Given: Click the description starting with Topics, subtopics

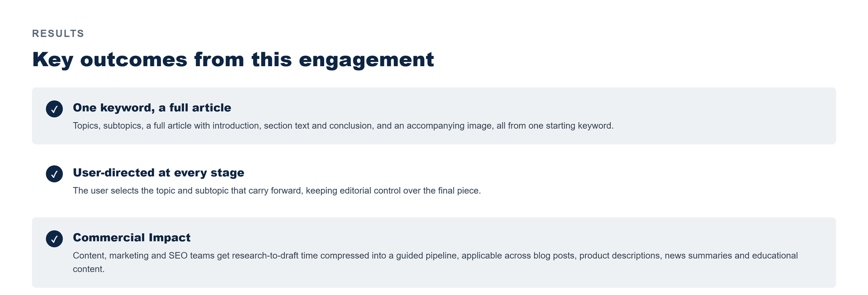Looking at the screenshot, I should (343, 126).
